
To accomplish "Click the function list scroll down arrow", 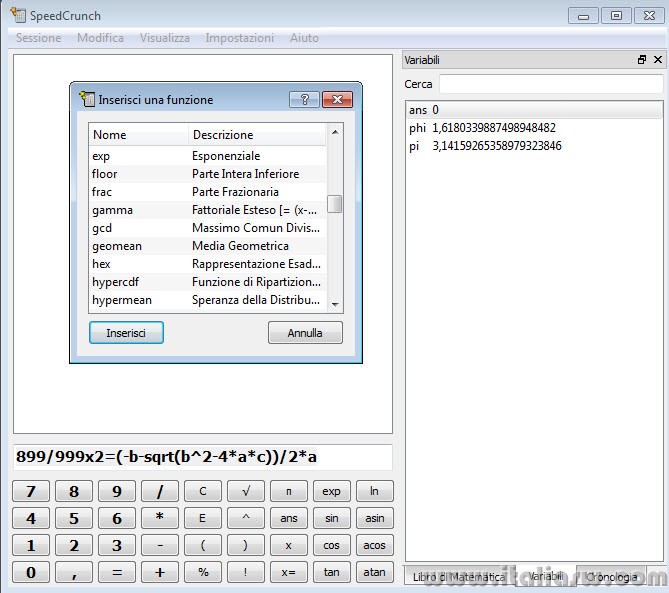I will (x=335, y=304).
